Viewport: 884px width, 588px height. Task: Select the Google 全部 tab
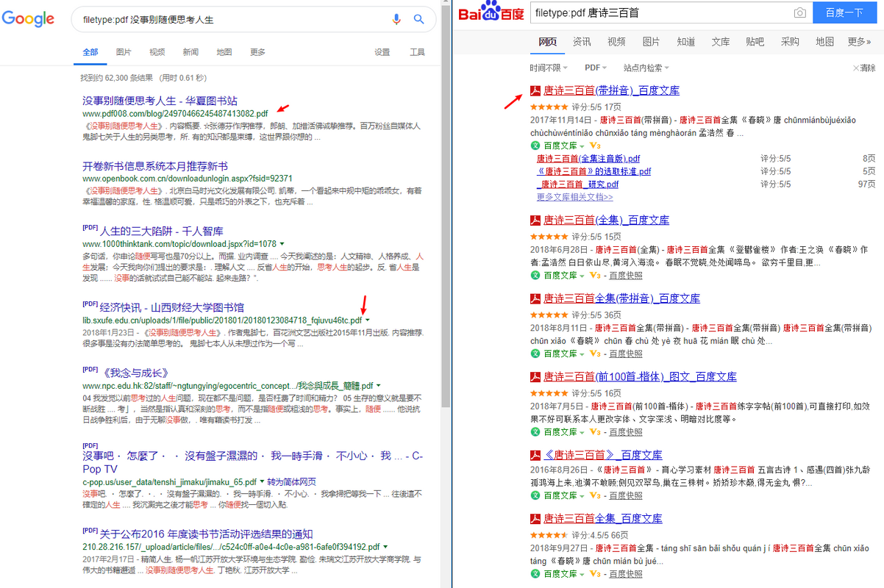click(x=90, y=52)
